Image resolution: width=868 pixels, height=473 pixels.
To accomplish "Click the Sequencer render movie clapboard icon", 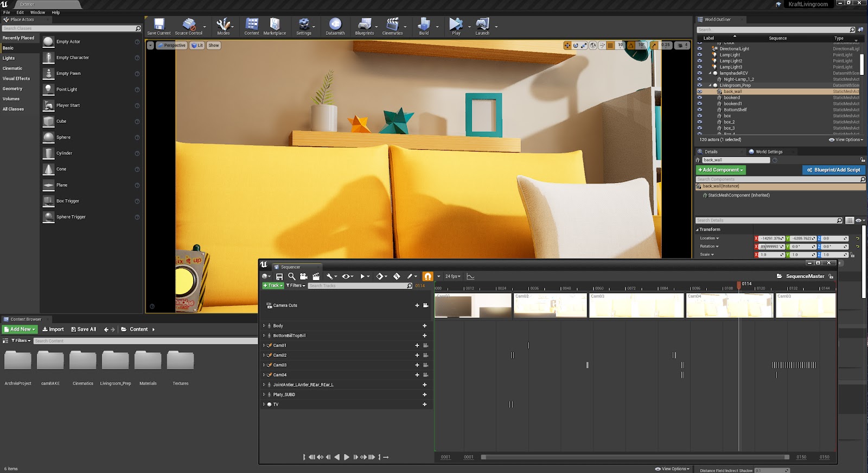I will click(x=316, y=276).
